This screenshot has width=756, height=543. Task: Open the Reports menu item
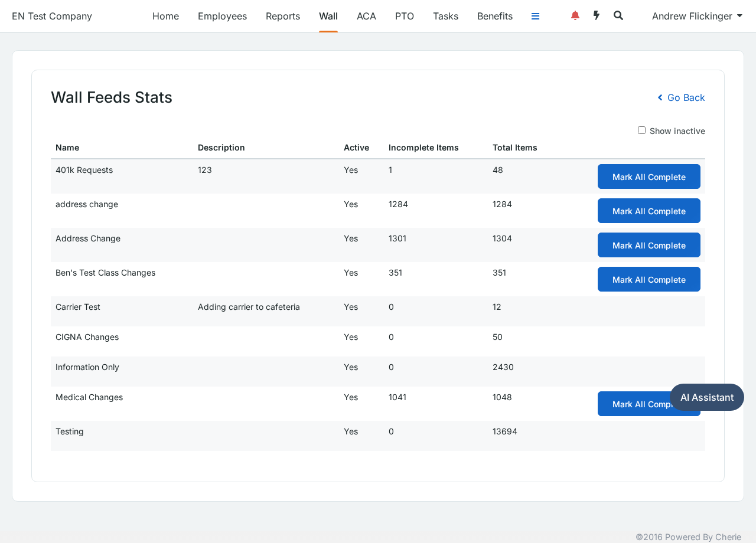[x=283, y=16]
